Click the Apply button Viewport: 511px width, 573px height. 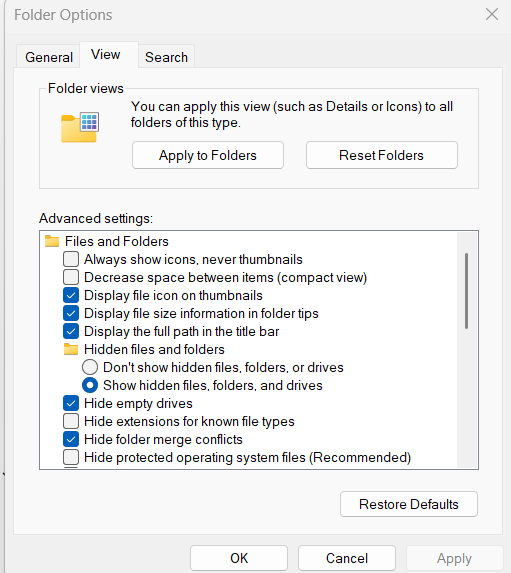point(454,558)
